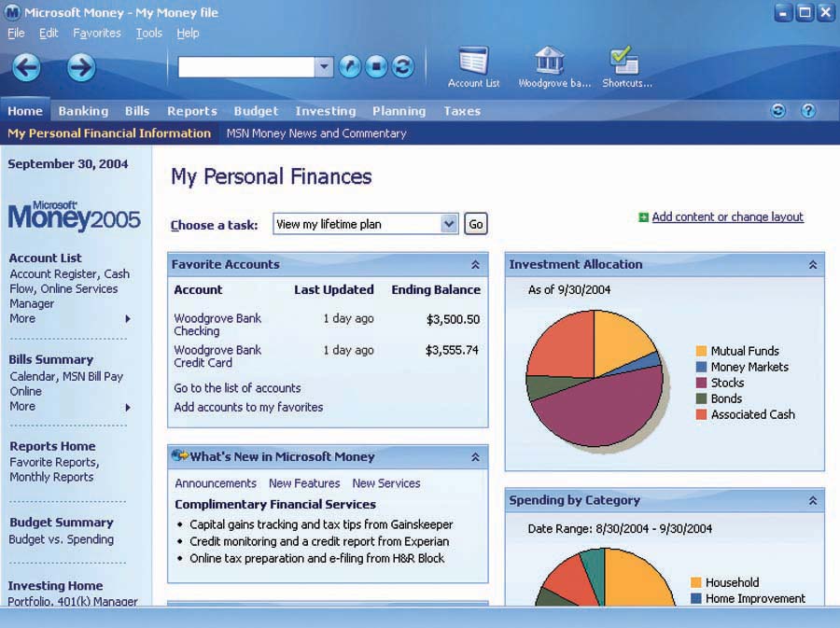This screenshot has width=840, height=628.
Task: Open the Tools menu
Action: click(148, 34)
